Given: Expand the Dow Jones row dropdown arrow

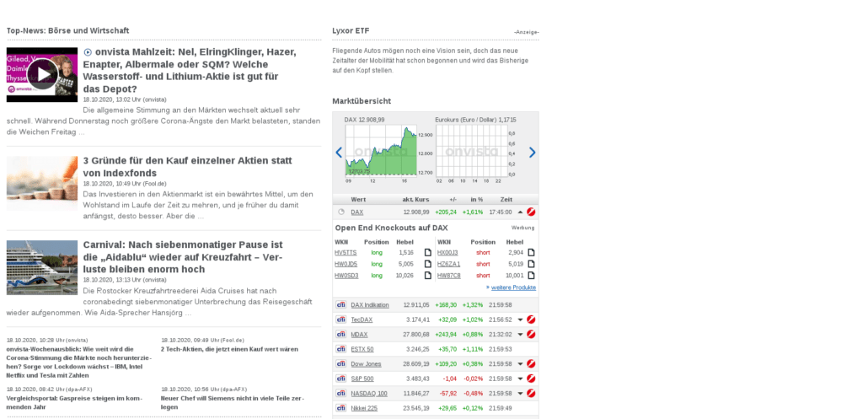Looking at the screenshot, I should (x=520, y=363).
